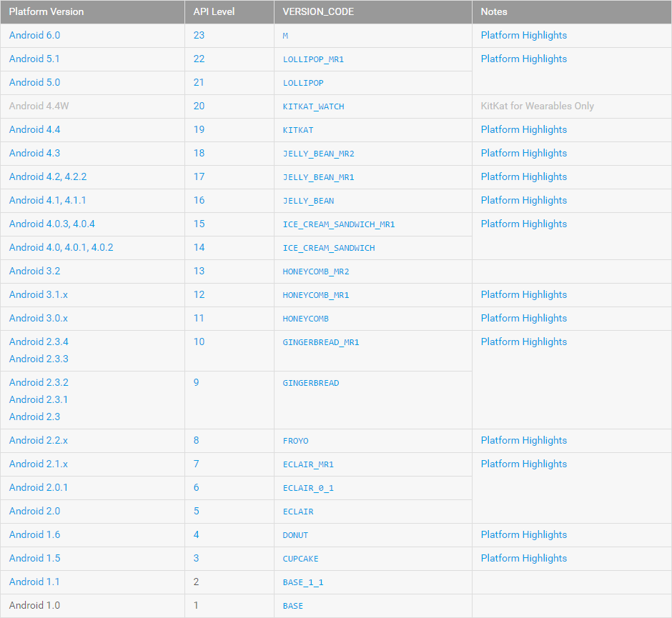Click the Android 4.4 link
The width and height of the screenshot is (672, 618).
click(34, 129)
